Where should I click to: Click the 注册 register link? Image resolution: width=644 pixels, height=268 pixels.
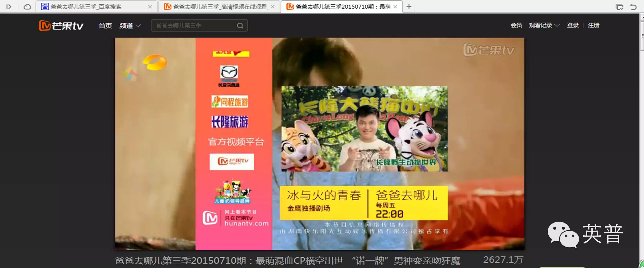coord(594,25)
